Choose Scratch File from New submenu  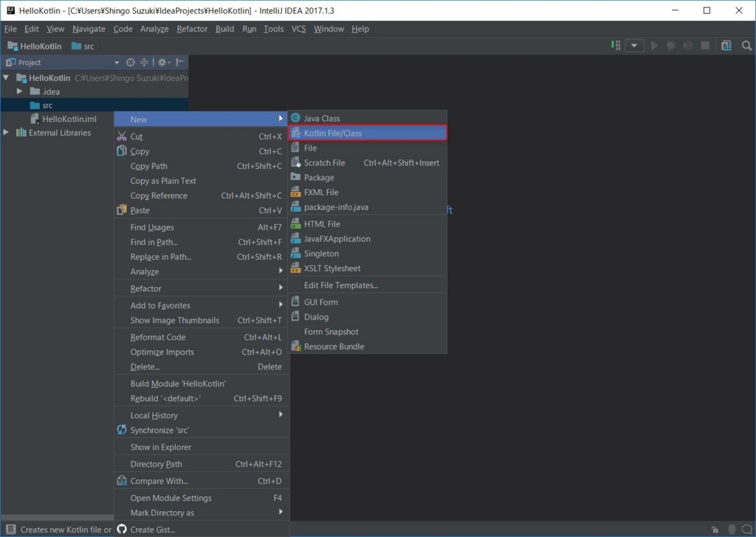coord(368,163)
